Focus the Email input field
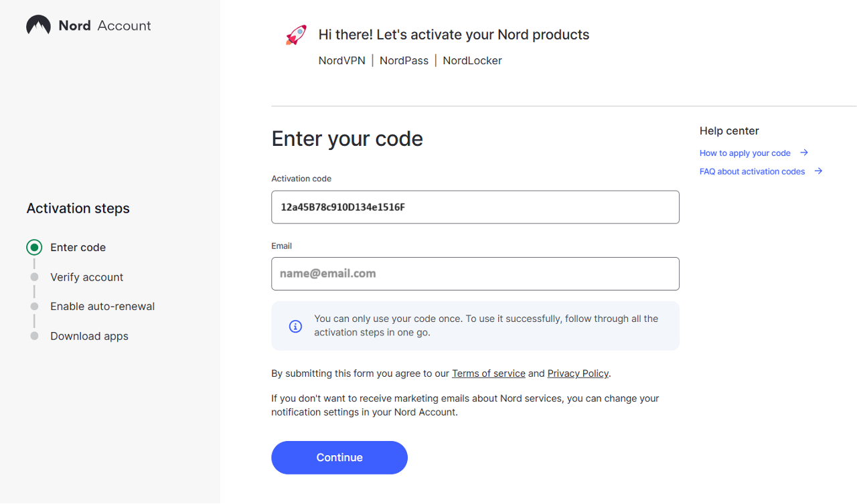The height and width of the screenshot is (504, 857). tap(475, 274)
